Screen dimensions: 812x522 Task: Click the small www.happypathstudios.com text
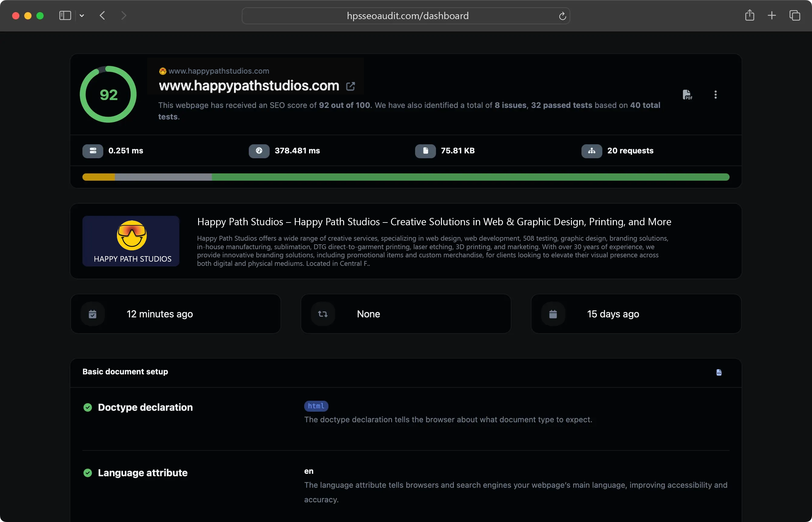[219, 71]
